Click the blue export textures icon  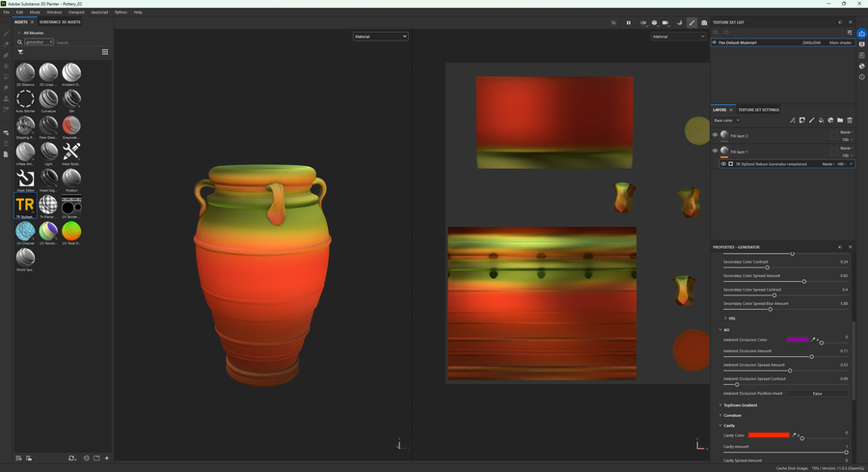point(861,34)
